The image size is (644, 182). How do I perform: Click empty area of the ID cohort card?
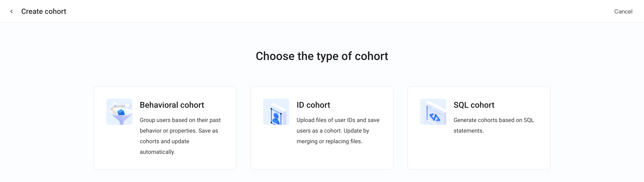pyautogui.click(x=322, y=159)
